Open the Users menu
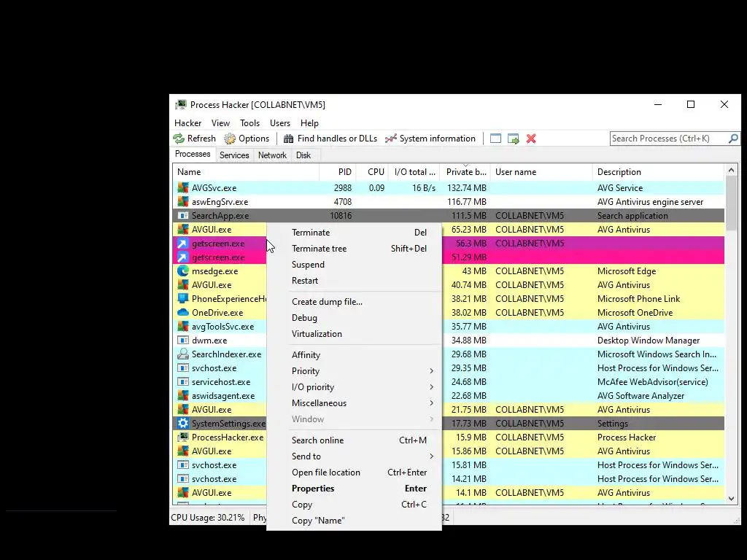This screenshot has height=560, width=747. 279,122
